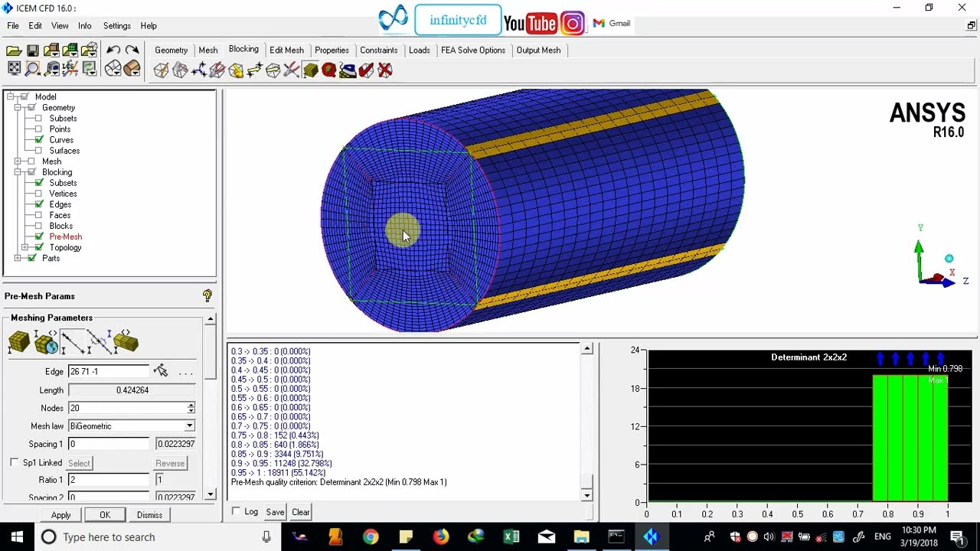Click the Pre-Mesh Smooth icon
The height and width of the screenshot is (551, 980).
348,70
